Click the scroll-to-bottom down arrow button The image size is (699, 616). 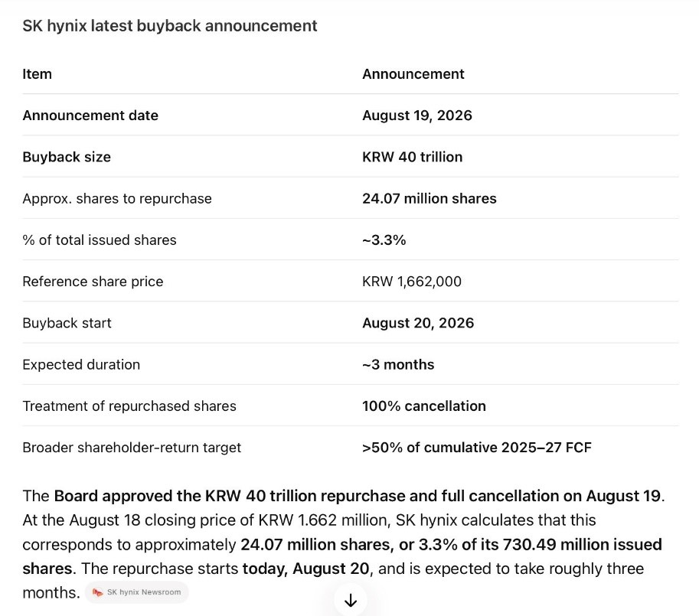click(x=351, y=600)
